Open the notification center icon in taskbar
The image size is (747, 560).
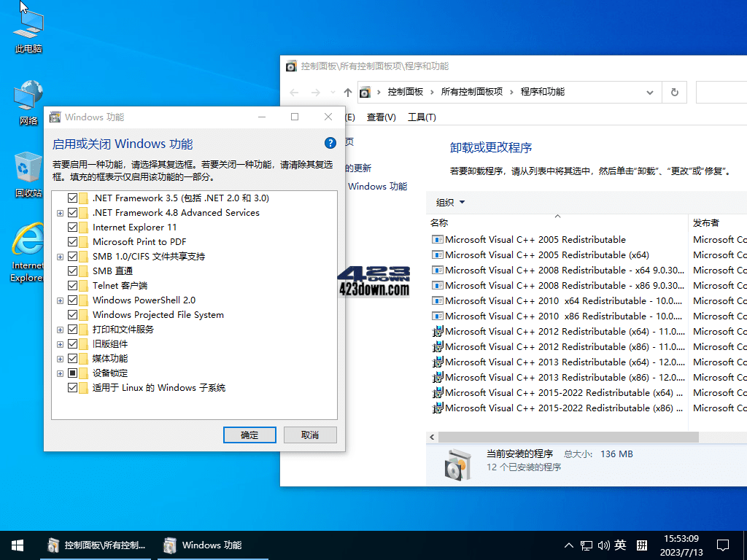pyautogui.click(x=722, y=545)
